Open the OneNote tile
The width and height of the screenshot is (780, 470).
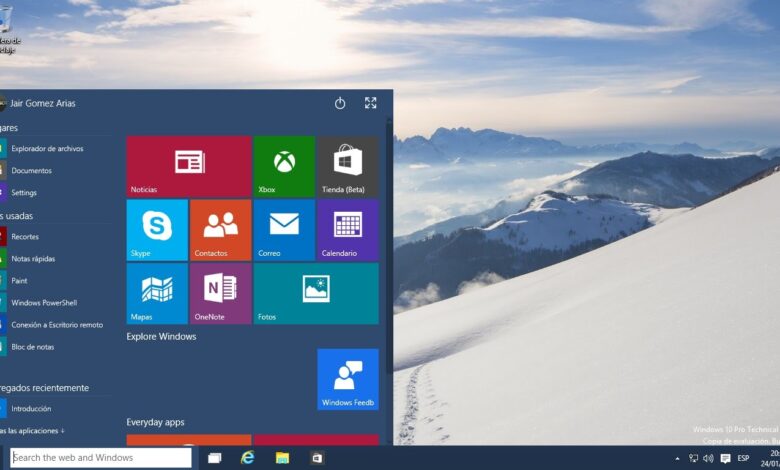pyautogui.click(x=220, y=293)
